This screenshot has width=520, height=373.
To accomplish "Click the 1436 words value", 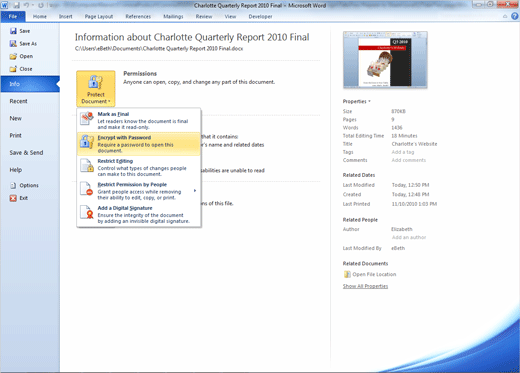I will click(x=397, y=128).
